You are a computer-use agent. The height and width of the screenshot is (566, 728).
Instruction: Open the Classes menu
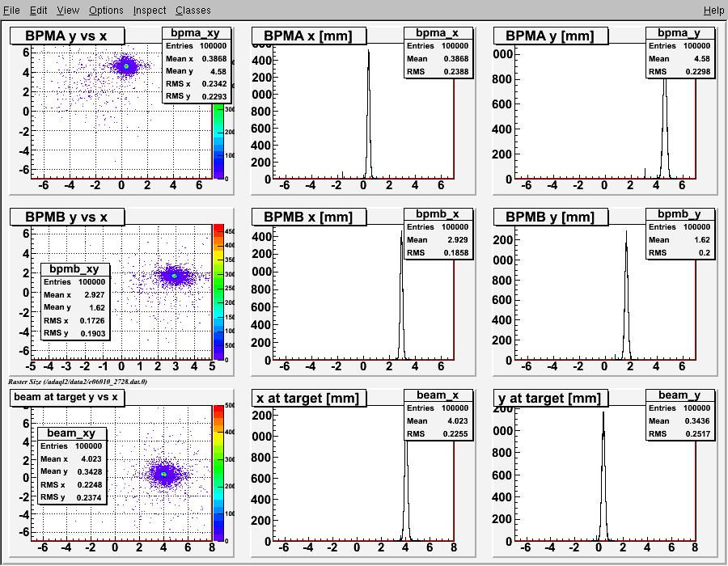point(193,11)
